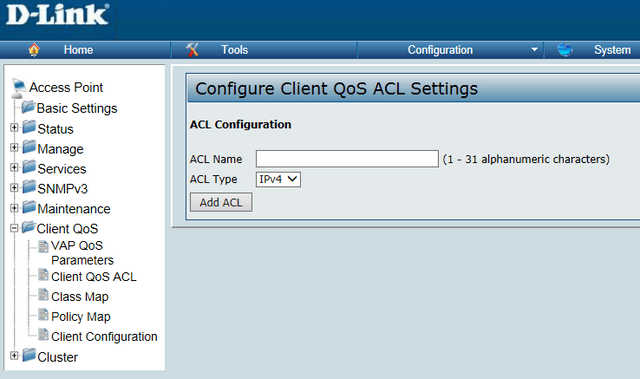
Task: Open the ACL Type IPv4 dropdown
Action: [x=278, y=180]
